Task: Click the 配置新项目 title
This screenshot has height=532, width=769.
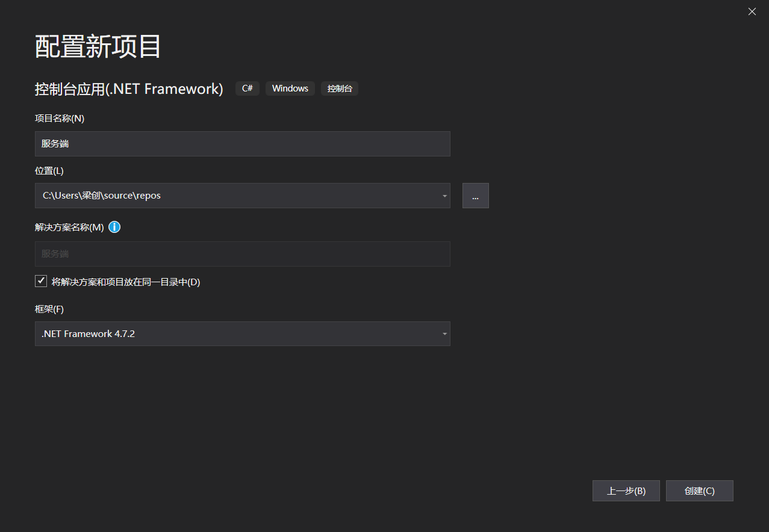Action: (x=98, y=46)
